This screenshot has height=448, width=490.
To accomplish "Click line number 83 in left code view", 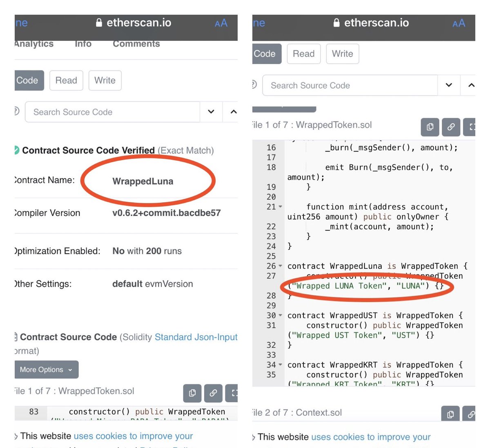I will coord(34,412).
